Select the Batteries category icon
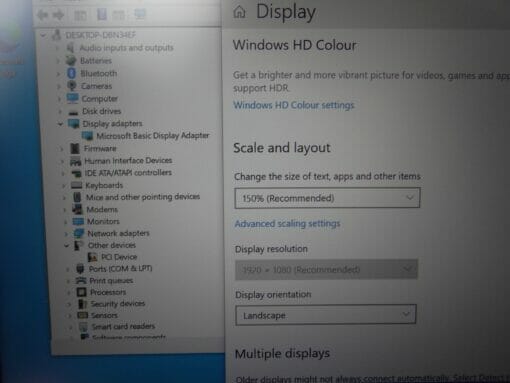This screenshot has width=510, height=383. click(x=71, y=61)
